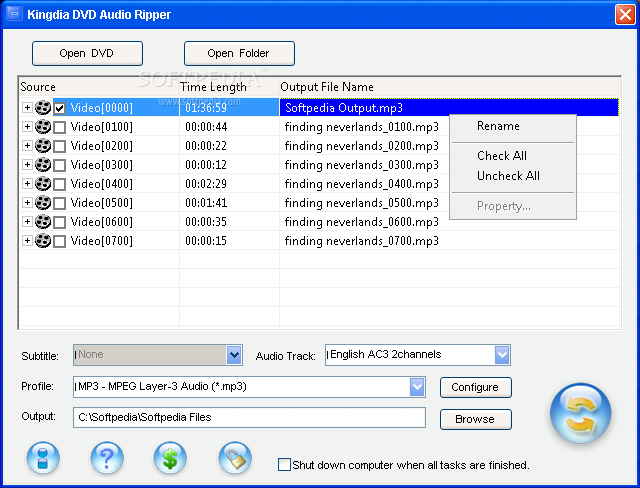Image resolution: width=640 pixels, height=488 pixels.
Task: Expand the Video[0300] tree node
Action: (27, 164)
